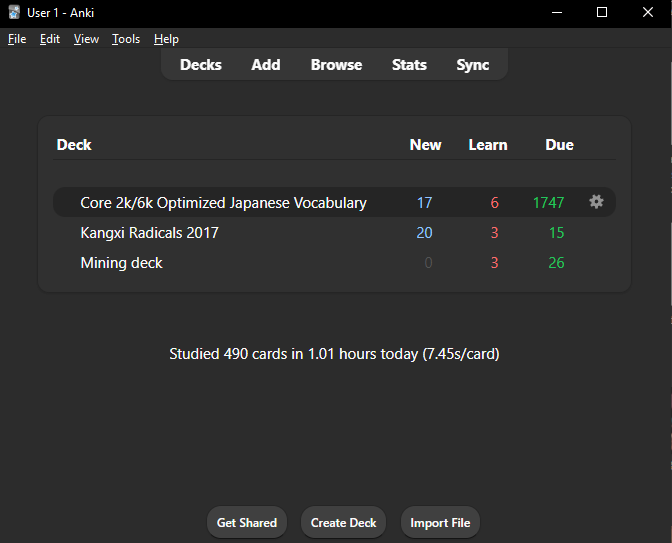Start a Sync with AnkiWeb
The image size is (672, 543).
[x=473, y=65]
